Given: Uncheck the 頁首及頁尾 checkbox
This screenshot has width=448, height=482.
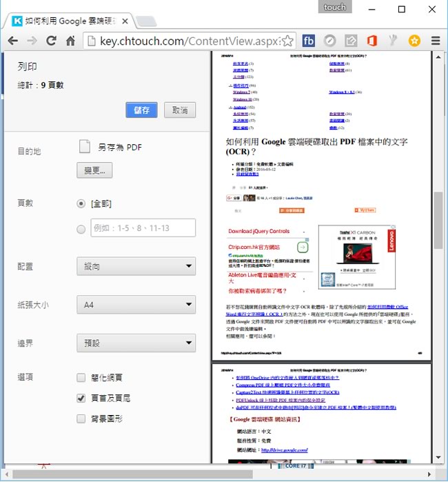Looking at the screenshot, I should pos(81,398).
